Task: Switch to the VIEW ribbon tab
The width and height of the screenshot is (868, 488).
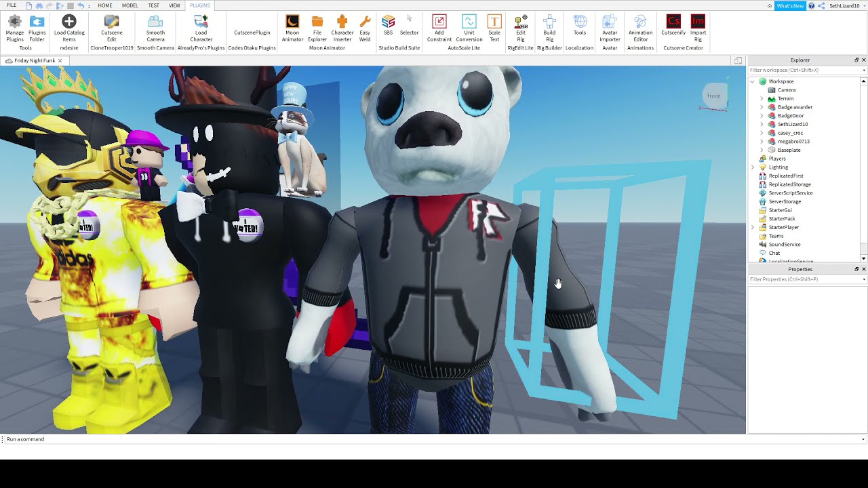Action: [175, 5]
